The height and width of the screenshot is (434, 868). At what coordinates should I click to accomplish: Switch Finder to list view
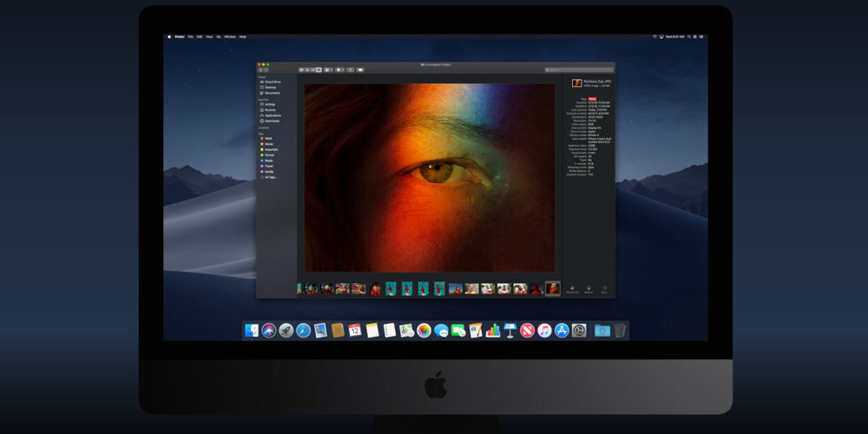307,69
